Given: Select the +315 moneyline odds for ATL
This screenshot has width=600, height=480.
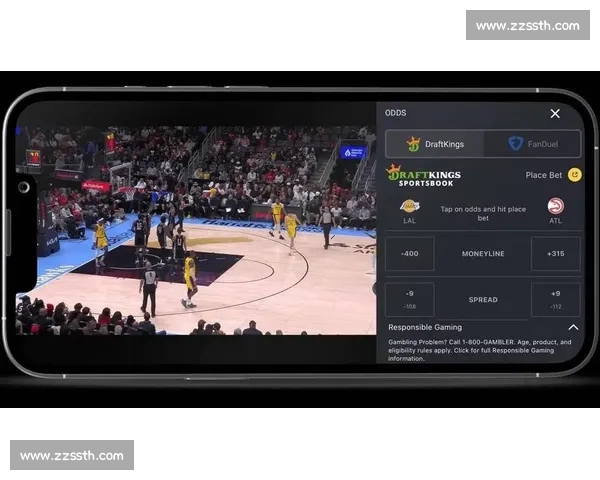Looking at the screenshot, I should click(x=555, y=253).
